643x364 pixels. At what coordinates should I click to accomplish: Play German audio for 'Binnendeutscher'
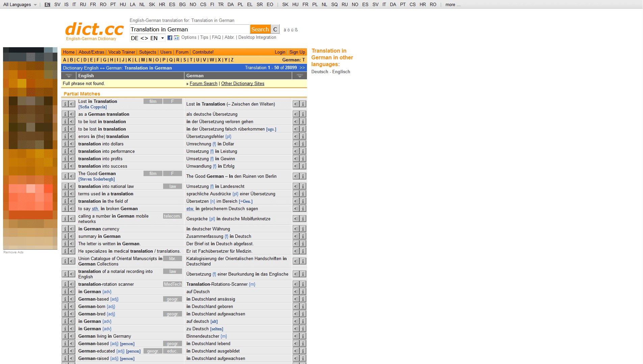click(296, 336)
